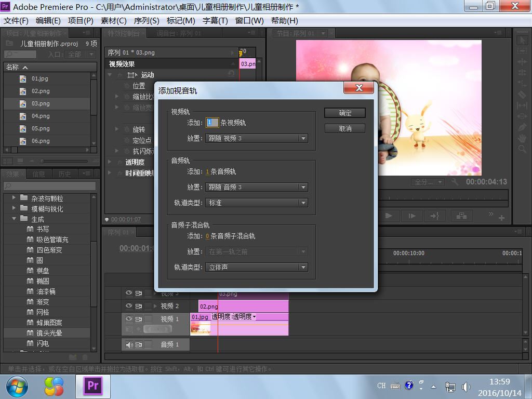Open the 文件(F) menu
Image resolution: width=532 pixels, height=399 pixels.
16,21
